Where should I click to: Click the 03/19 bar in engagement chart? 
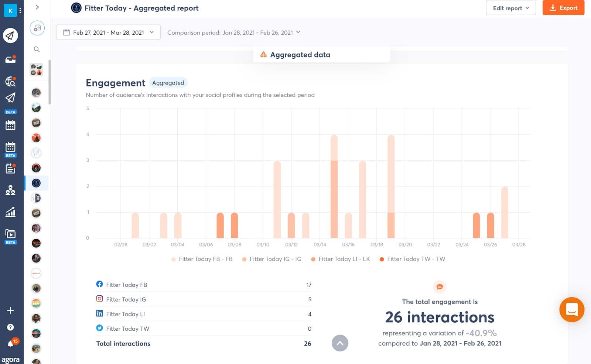pyautogui.click(x=391, y=186)
